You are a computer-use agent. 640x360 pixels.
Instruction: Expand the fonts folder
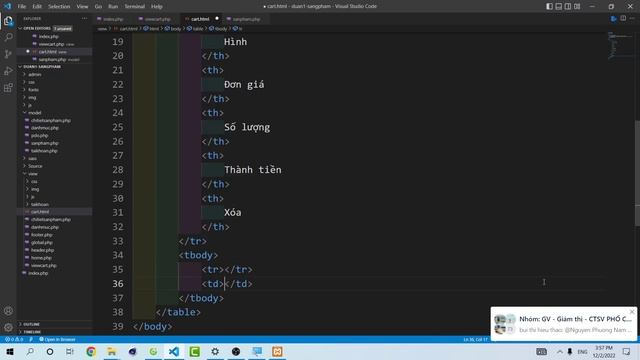tap(33, 90)
